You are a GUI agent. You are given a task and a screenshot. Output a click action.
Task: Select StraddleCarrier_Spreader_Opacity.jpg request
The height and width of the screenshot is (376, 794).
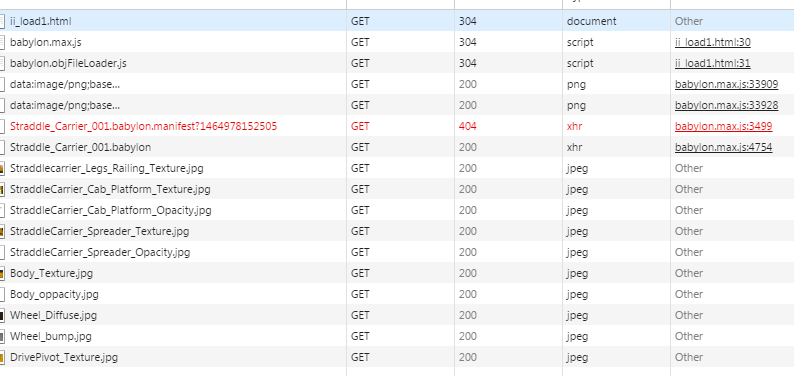397,252
